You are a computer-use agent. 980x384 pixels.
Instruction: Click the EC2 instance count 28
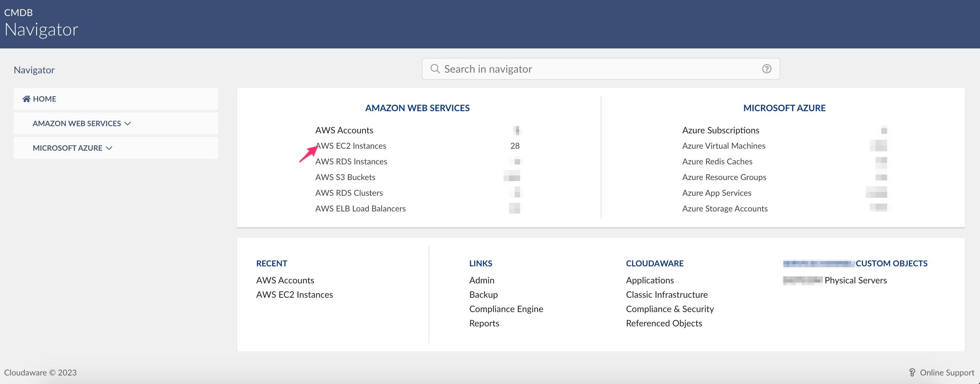515,146
